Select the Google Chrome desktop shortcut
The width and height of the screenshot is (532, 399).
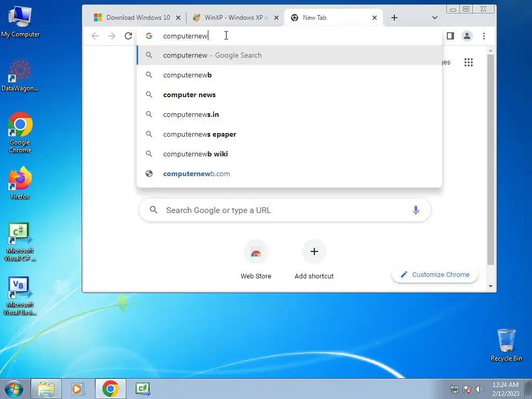point(20,133)
